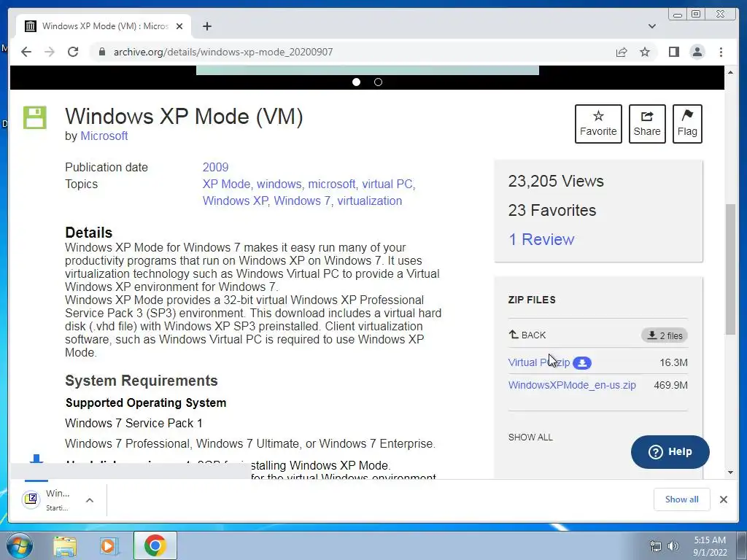747x560 pixels.
Task: Click the network tray icon
Action: click(656, 546)
